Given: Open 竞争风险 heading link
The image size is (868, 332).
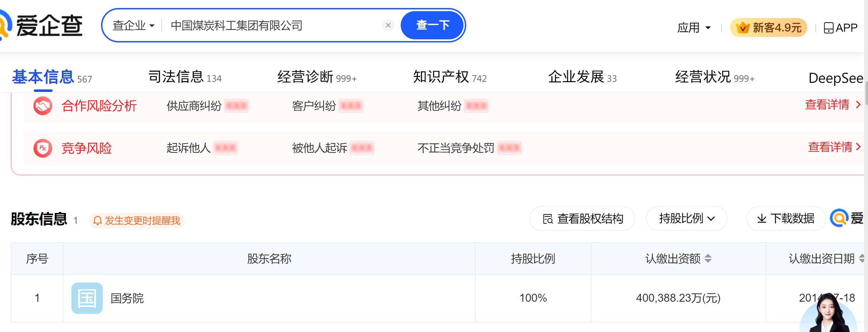Looking at the screenshot, I should [87, 148].
